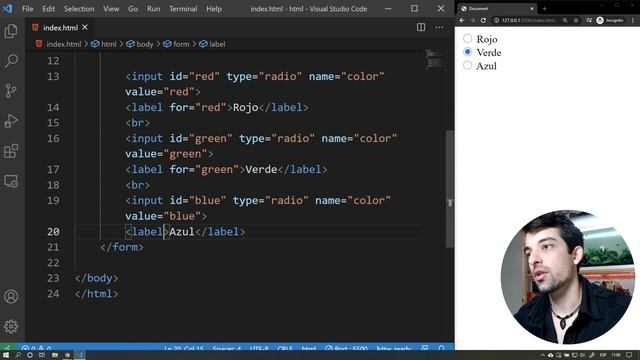
Task: Close the Document browser tab
Action: [x=531, y=9]
